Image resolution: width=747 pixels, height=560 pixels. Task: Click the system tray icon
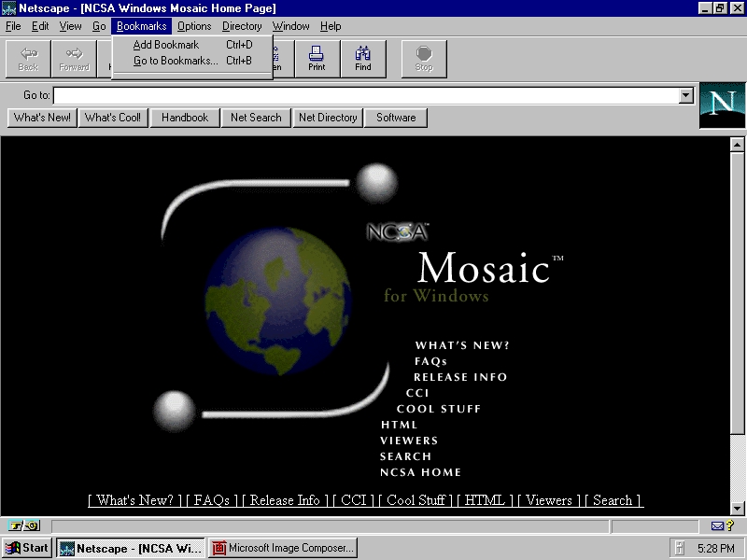(680, 548)
